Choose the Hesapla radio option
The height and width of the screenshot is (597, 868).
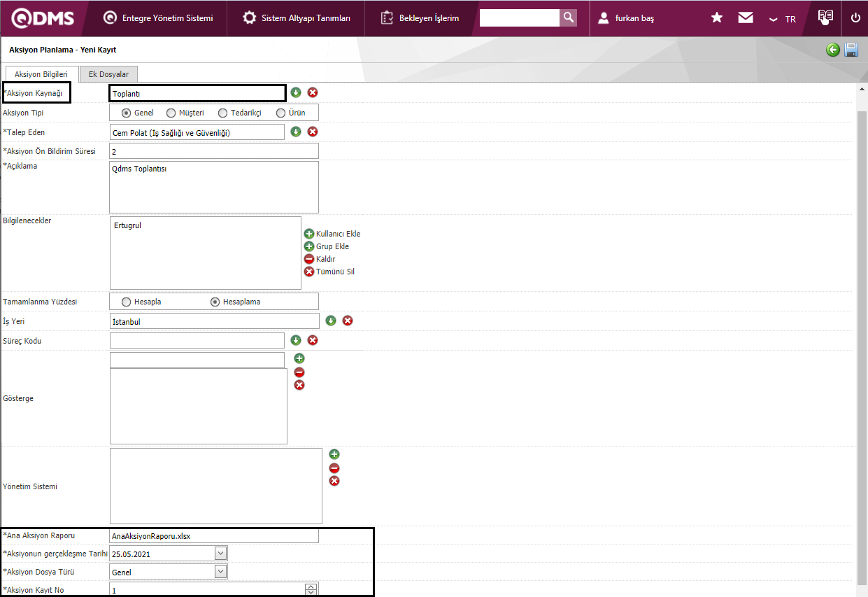click(x=126, y=302)
